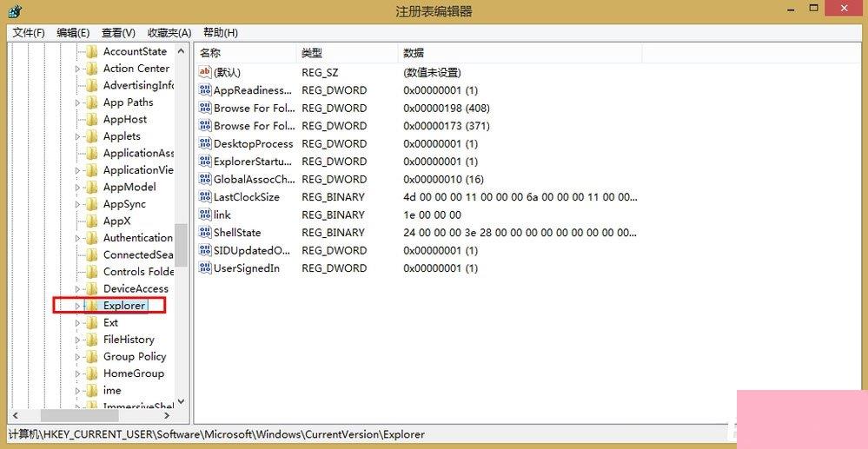Select the Ext folder icon
Image resolution: width=868 pixels, height=449 pixels.
point(92,323)
